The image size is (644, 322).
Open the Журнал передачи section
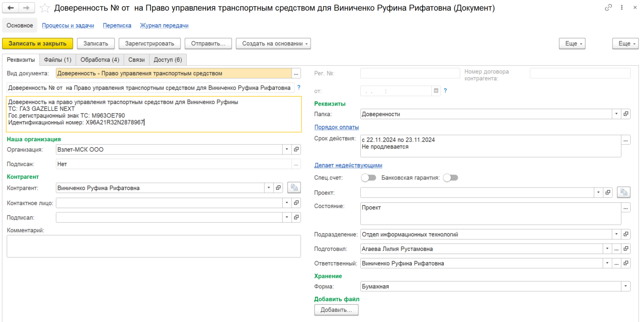(164, 25)
